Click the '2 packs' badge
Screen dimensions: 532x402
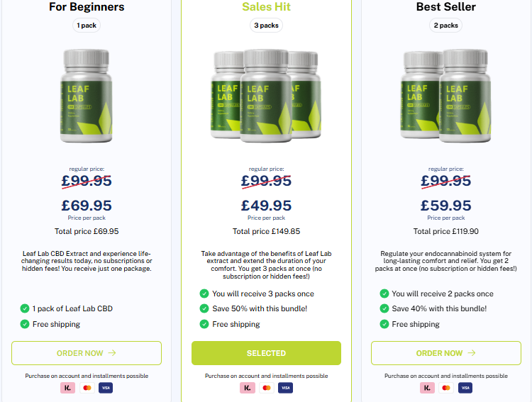point(446,26)
